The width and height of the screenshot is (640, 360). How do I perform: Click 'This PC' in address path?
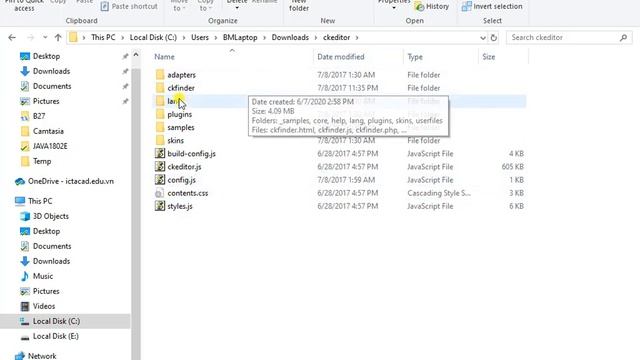(x=103, y=38)
